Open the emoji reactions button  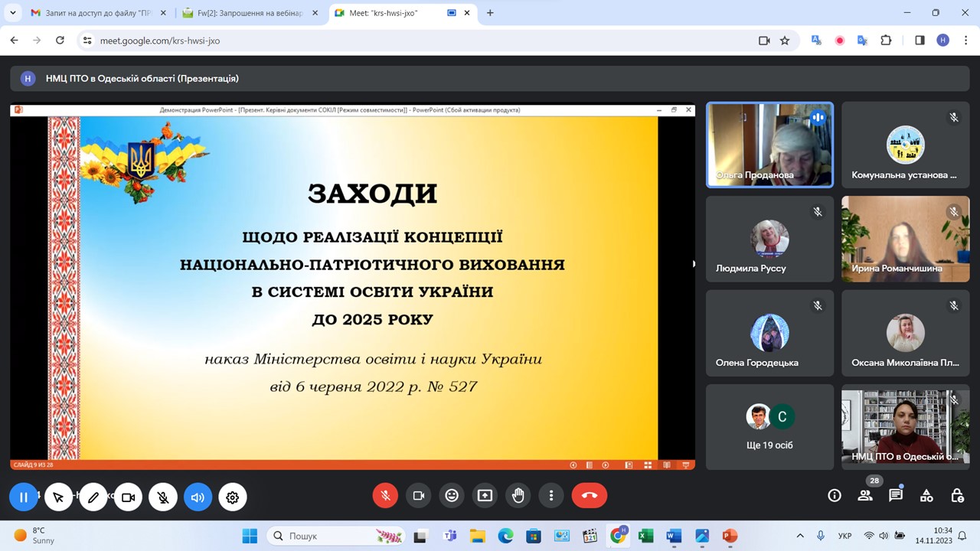point(452,496)
